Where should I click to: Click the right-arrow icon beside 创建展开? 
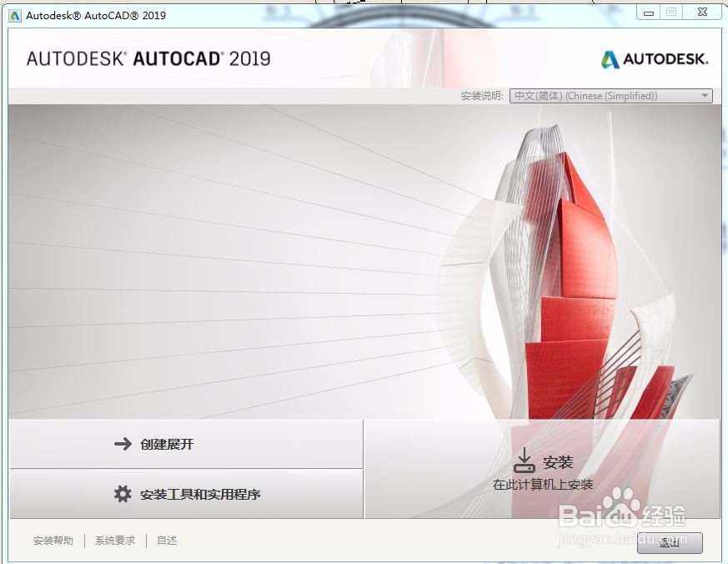click(x=123, y=444)
